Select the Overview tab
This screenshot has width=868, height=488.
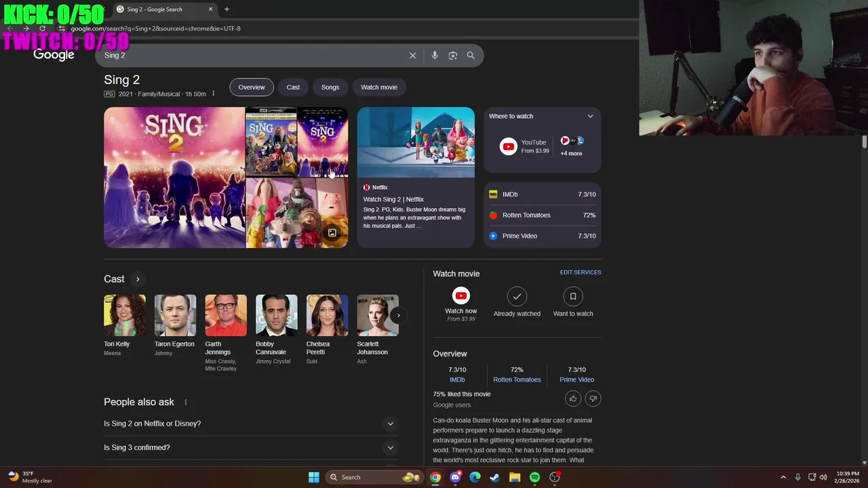coord(252,87)
